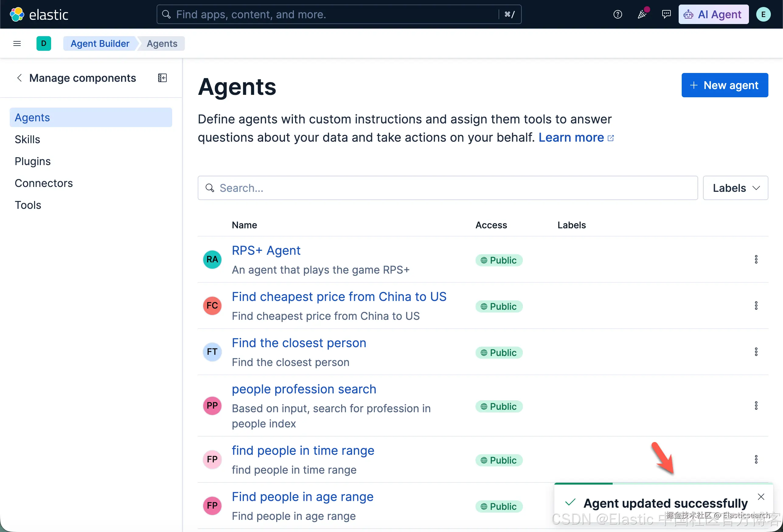
Task: Open the newsfeed party icon
Action: click(x=642, y=15)
